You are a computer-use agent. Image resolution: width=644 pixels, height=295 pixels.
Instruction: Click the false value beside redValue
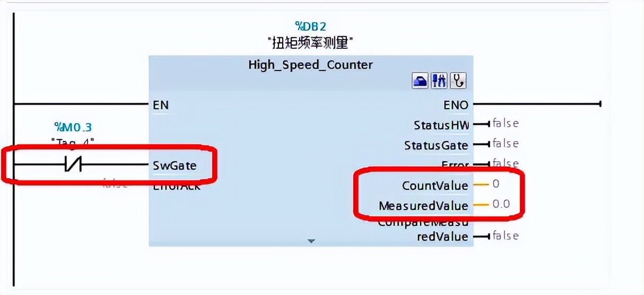coord(506,235)
